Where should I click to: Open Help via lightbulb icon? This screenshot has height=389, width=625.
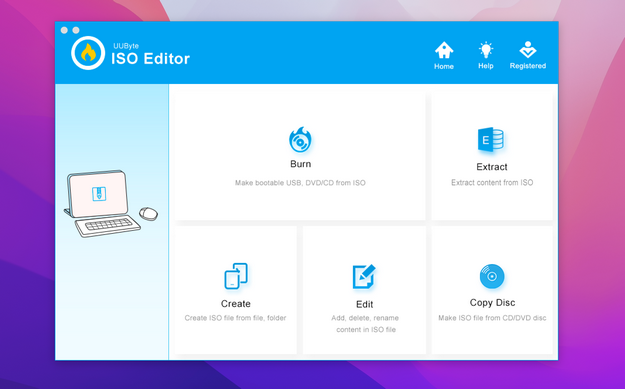click(x=486, y=50)
